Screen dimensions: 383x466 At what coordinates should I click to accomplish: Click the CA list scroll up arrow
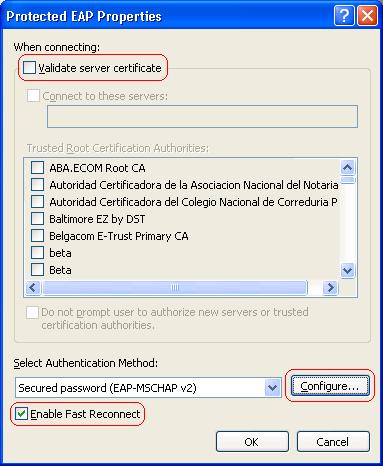coord(348,167)
